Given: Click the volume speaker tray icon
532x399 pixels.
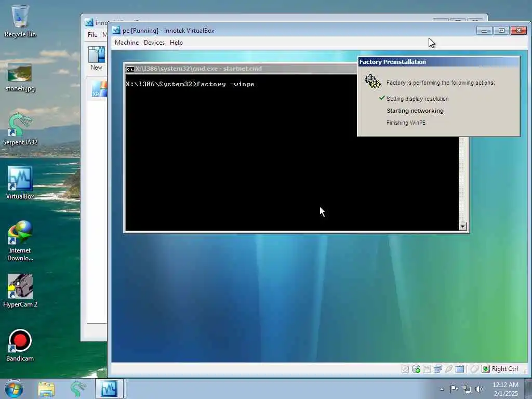Looking at the screenshot, I should (479, 389).
